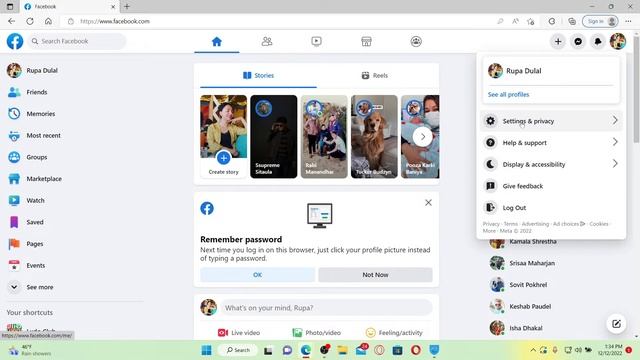The width and height of the screenshot is (640, 360).
Task: Show next stories with arrow button
Action: (x=423, y=136)
